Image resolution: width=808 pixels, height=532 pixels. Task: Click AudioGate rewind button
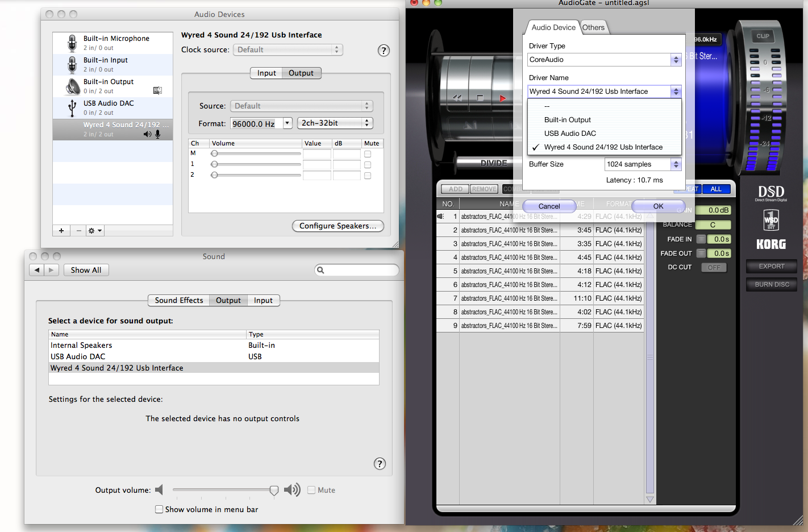[x=457, y=98]
